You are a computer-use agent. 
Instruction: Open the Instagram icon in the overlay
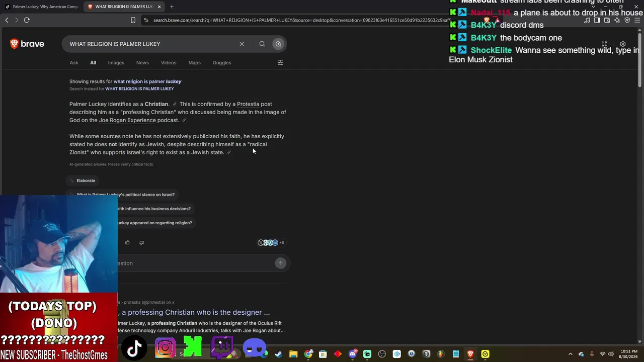[x=165, y=348]
